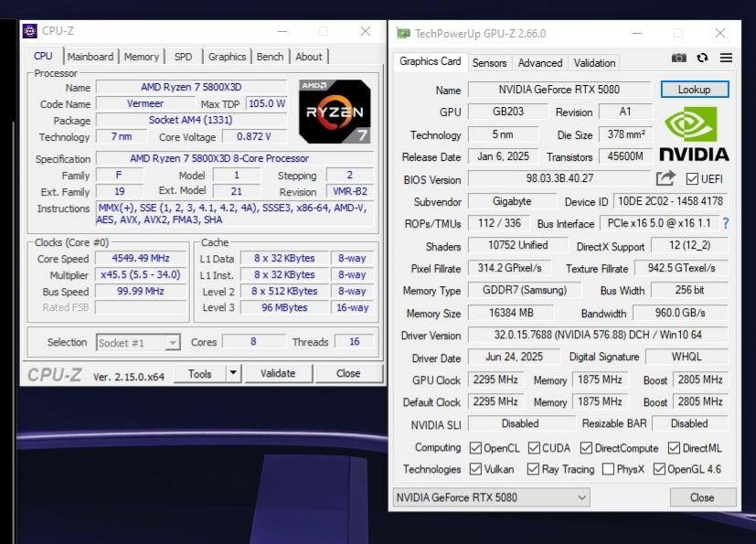Click Level 3 cache 96 MBytes

[284, 307]
